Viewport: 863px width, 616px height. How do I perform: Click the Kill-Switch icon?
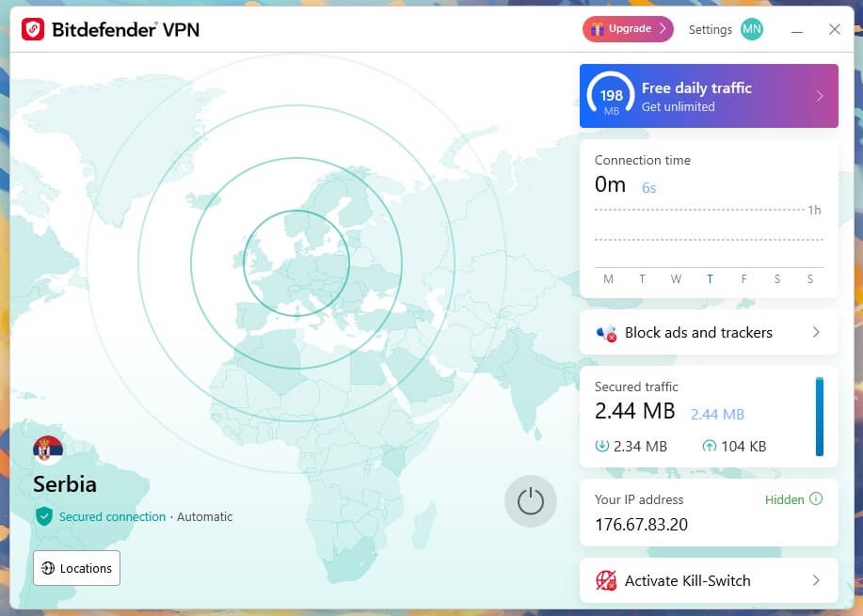click(x=606, y=580)
